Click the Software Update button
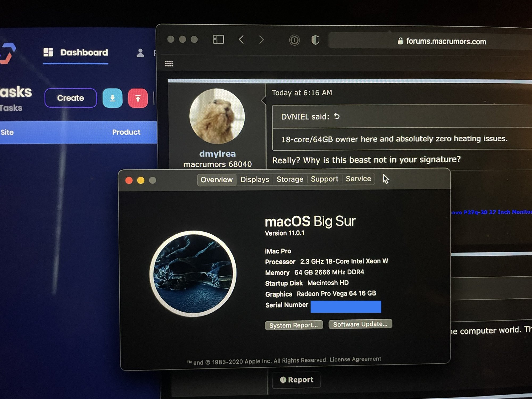Screen dimensions: 532x399 [360, 324]
